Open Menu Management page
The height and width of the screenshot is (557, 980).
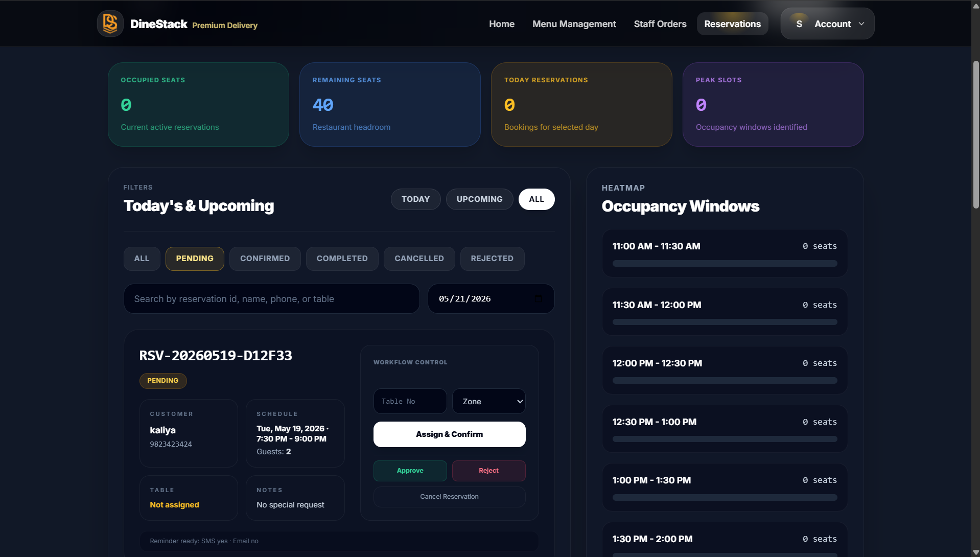574,24
